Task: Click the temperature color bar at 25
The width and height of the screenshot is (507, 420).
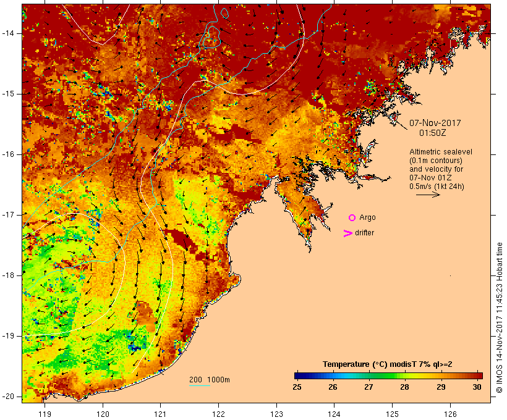Action: click(297, 376)
